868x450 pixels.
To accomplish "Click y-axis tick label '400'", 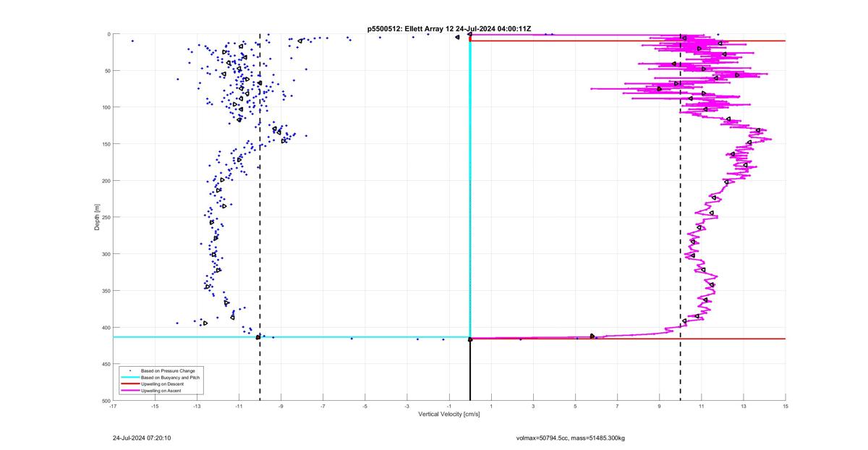I will point(106,328).
